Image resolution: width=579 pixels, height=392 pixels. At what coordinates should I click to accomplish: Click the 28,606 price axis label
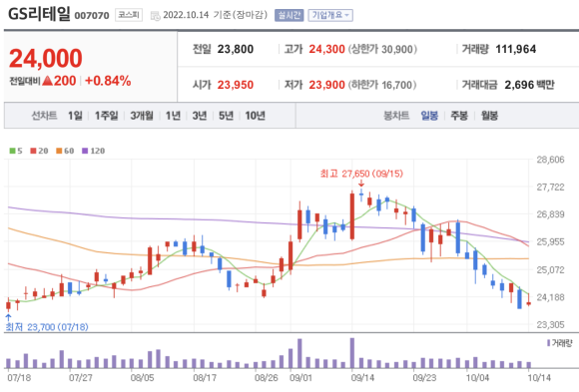point(550,160)
